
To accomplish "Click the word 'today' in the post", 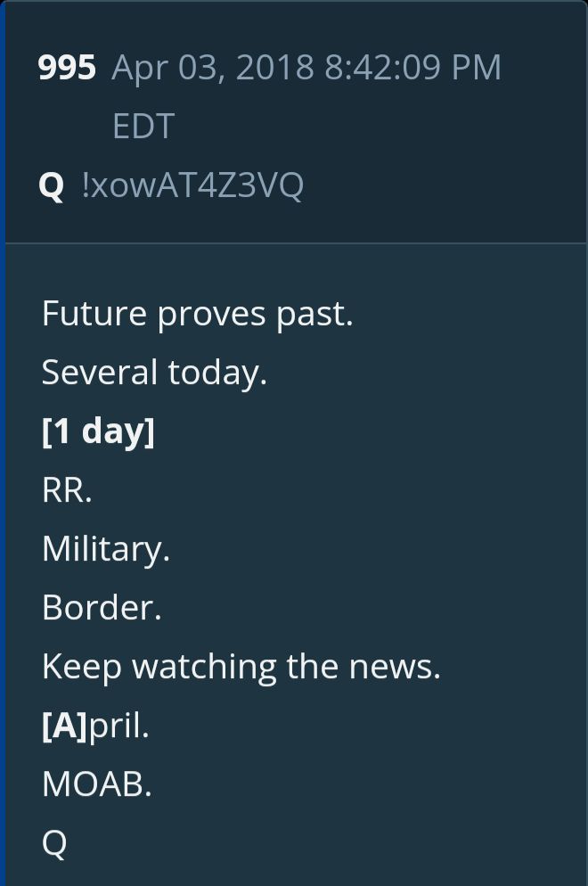I will click(x=217, y=373).
